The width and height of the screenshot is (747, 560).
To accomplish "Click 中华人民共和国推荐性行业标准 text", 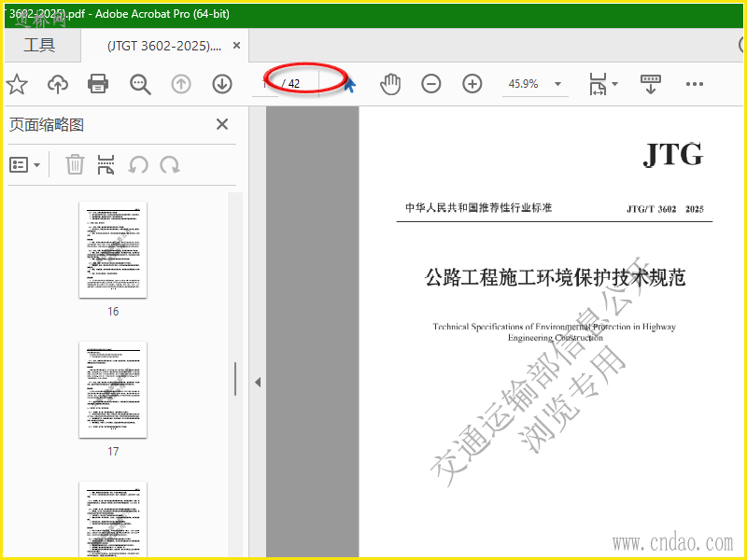I will [x=479, y=207].
